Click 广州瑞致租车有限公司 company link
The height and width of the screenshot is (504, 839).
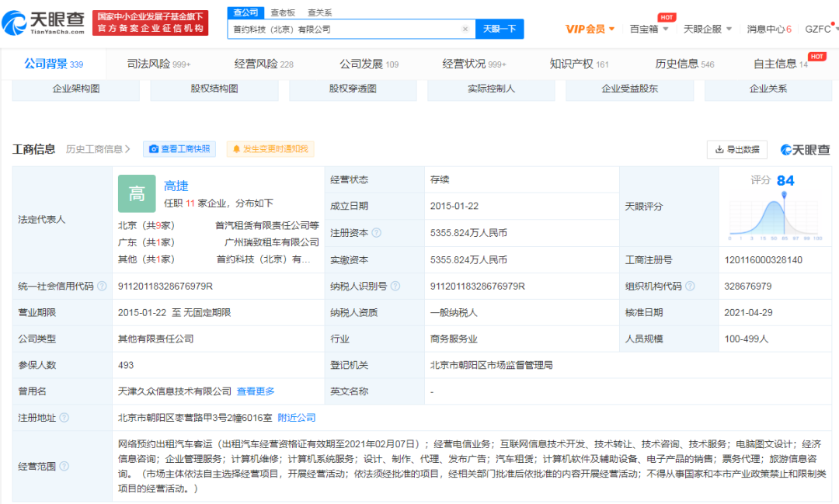point(272,242)
